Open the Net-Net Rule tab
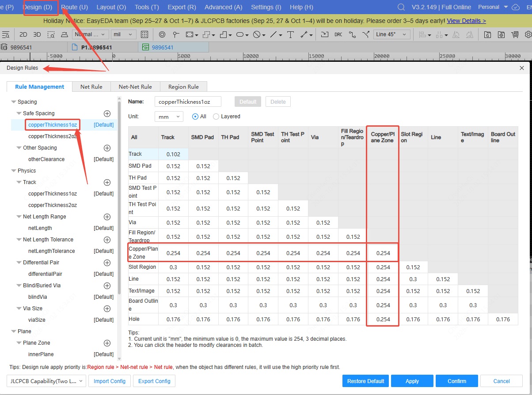Viewport: 532px width, 395px height. [x=135, y=87]
